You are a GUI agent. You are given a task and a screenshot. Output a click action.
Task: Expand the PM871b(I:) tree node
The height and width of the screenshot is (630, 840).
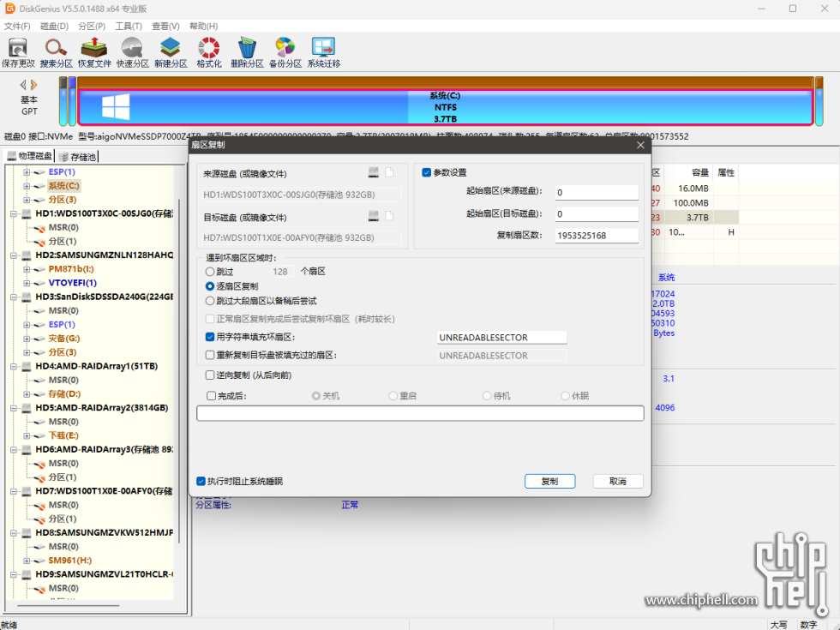tap(27, 269)
